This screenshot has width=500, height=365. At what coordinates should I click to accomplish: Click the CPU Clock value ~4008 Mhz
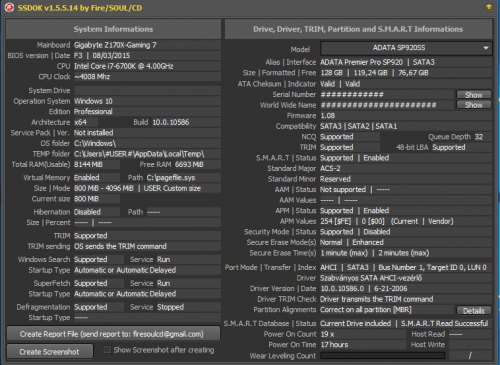point(147,77)
